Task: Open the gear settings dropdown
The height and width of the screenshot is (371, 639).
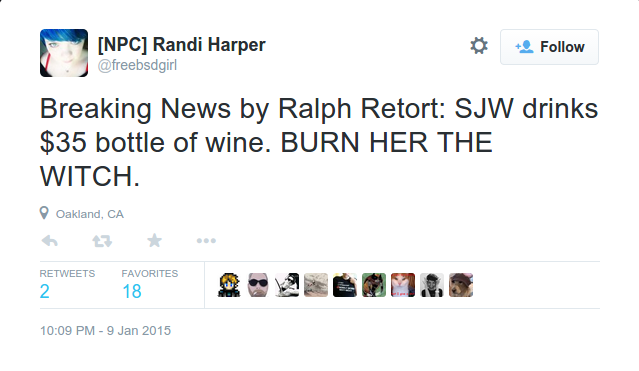Action: coord(479,46)
